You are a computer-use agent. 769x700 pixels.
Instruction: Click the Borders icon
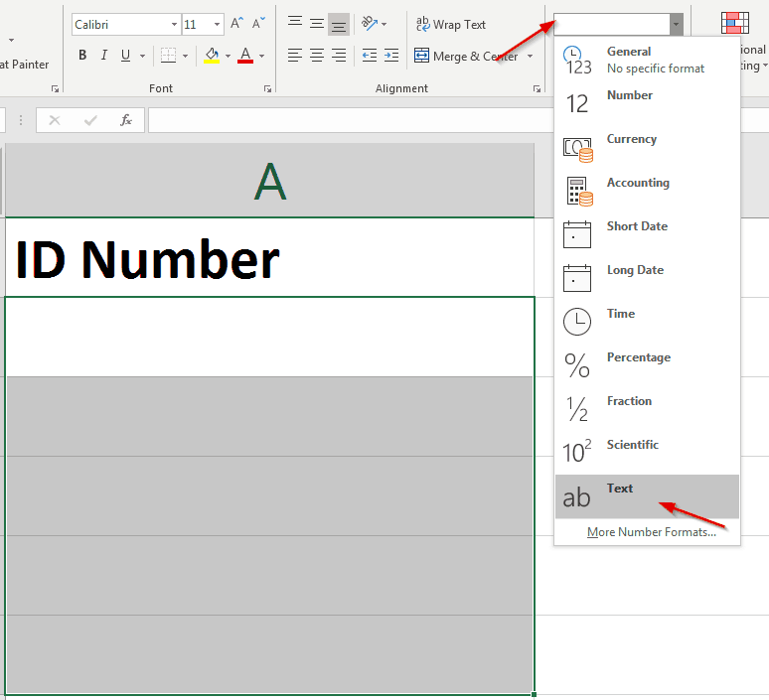[168, 56]
